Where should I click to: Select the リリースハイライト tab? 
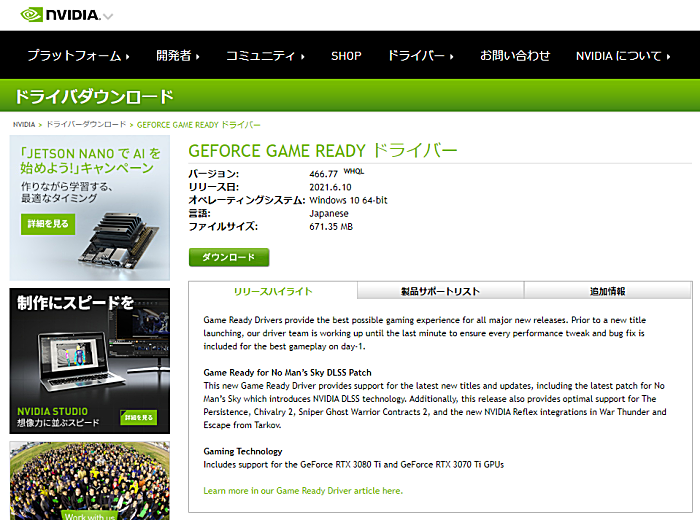click(273, 291)
